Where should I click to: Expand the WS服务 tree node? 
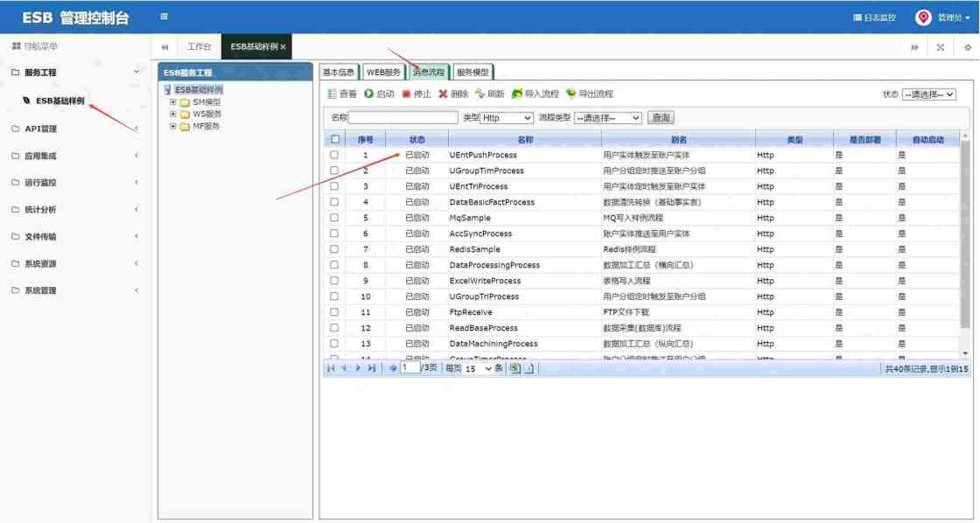[173, 115]
